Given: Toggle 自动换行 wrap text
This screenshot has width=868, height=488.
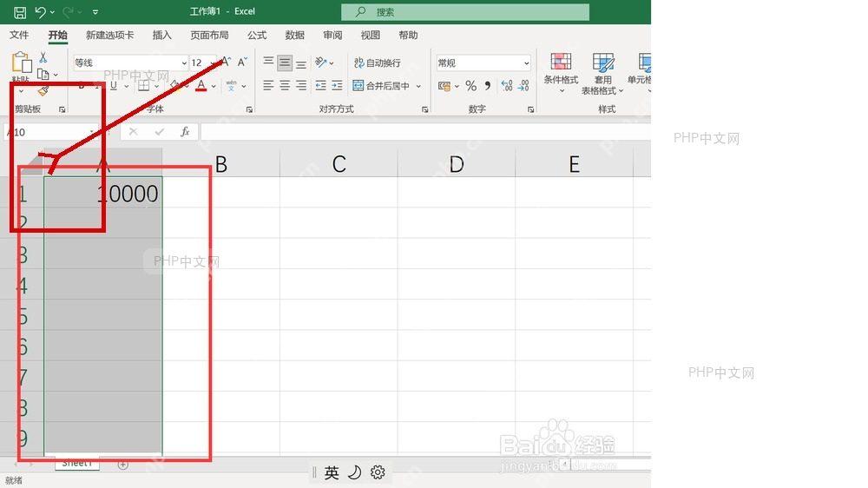Looking at the screenshot, I should (x=377, y=63).
